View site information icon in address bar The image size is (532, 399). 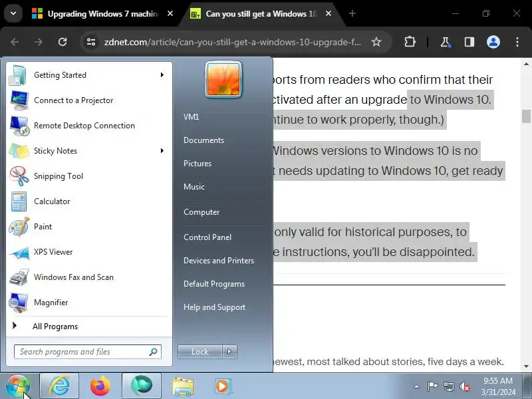click(x=91, y=42)
